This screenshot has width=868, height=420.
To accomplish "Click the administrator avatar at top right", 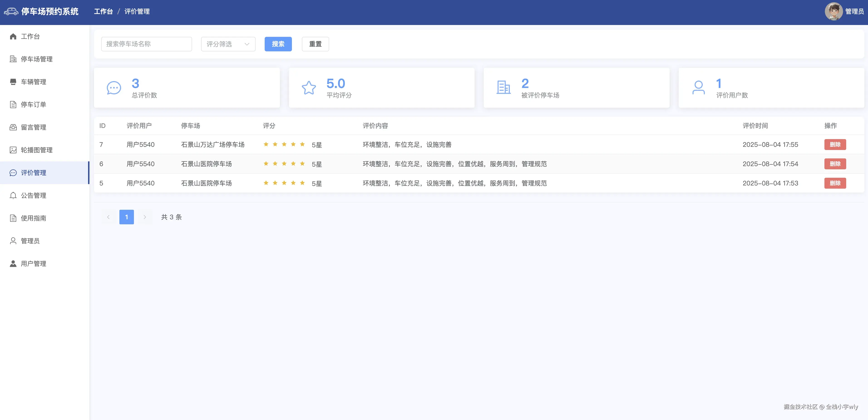I will click(x=833, y=11).
